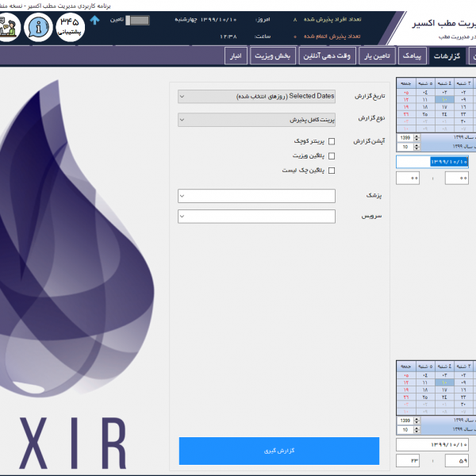
Task: Check the پلاگین ویزیت option
Action: click(332, 155)
